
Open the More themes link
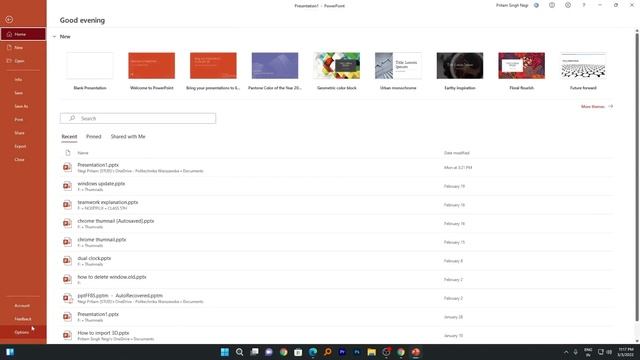(597, 107)
